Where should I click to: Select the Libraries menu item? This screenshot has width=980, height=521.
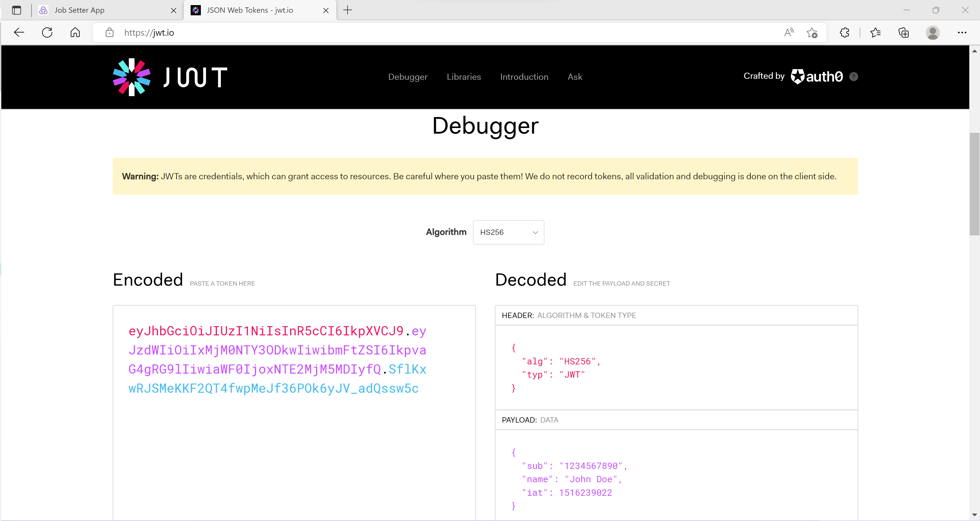point(464,77)
